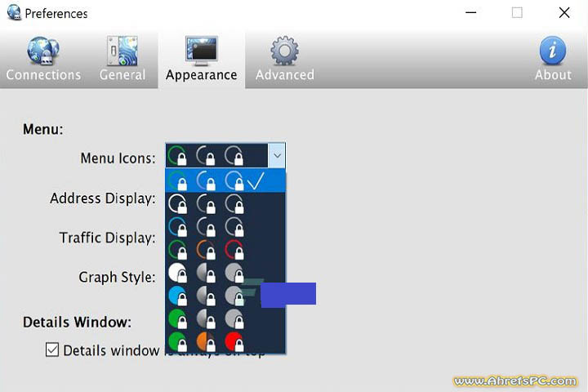Image resolution: width=588 pixels, height=392 pixels.
Task: Click the monitor icon above Appearance
Action: pyautogui.click(x=202, y=50)
